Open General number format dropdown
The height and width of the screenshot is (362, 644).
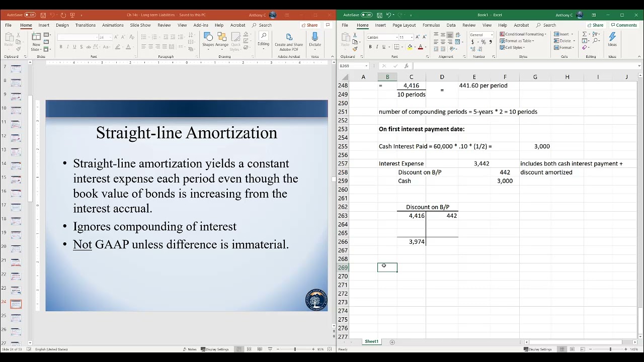click(492, 35)
